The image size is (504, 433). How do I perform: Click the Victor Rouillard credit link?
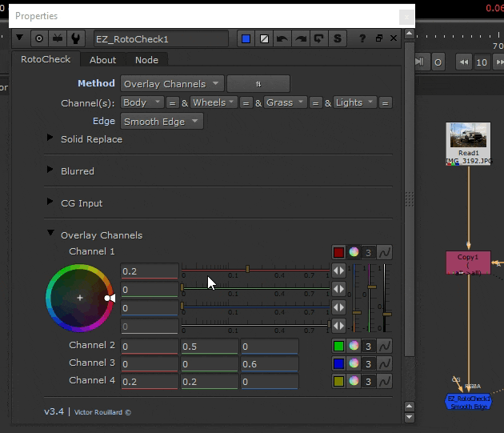pos(102,413)
